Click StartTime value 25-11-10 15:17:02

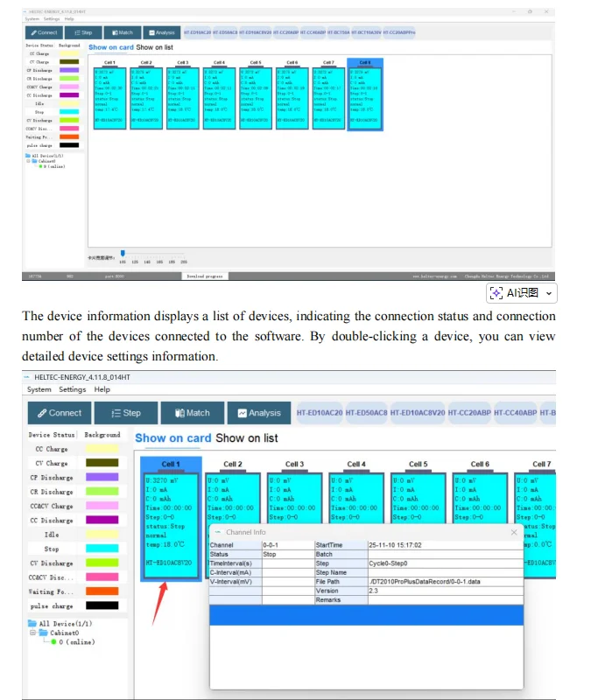[446, 545]
